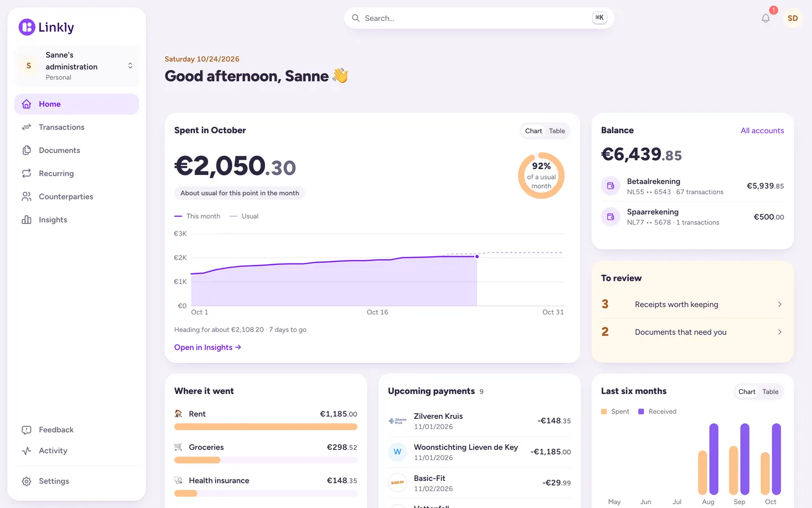Click the Recurring loop icon
The height and width of the screenshot is (508, 812).
(27, 173)
